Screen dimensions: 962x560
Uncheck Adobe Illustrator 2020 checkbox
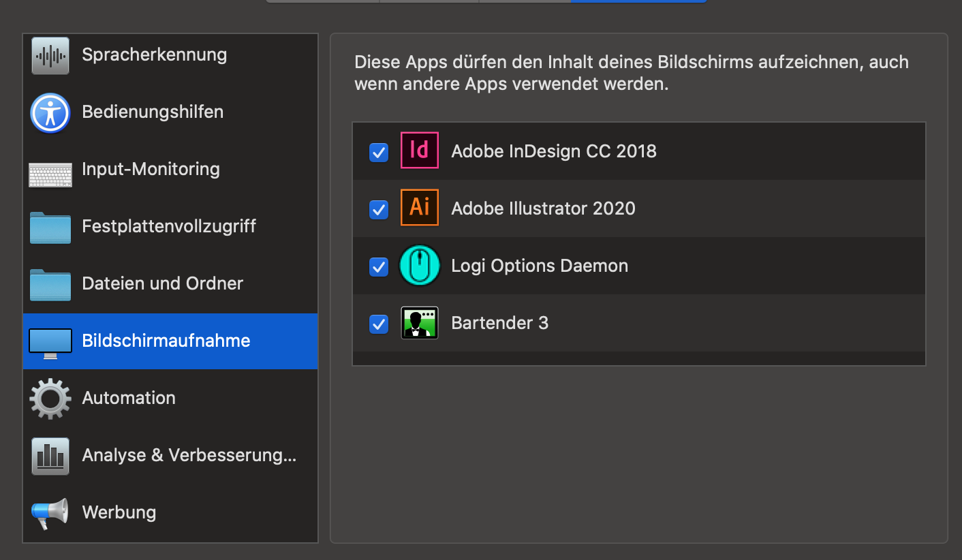click(x=379, y=209)
